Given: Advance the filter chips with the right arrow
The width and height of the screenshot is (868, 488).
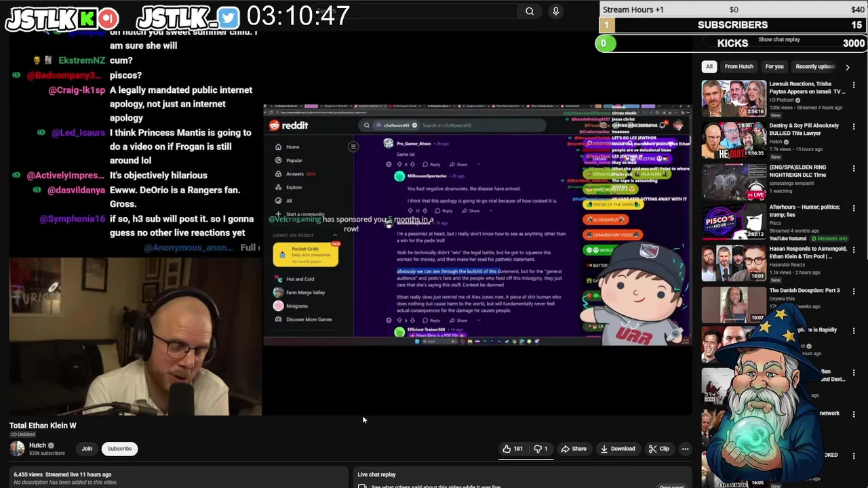Looking at the screenshot, I should point(847,67).
